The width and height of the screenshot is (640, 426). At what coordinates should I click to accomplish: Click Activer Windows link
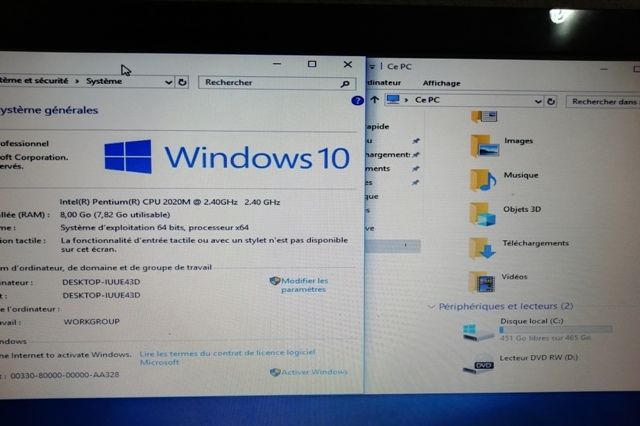pyautogui.click(x=314, y=372)
